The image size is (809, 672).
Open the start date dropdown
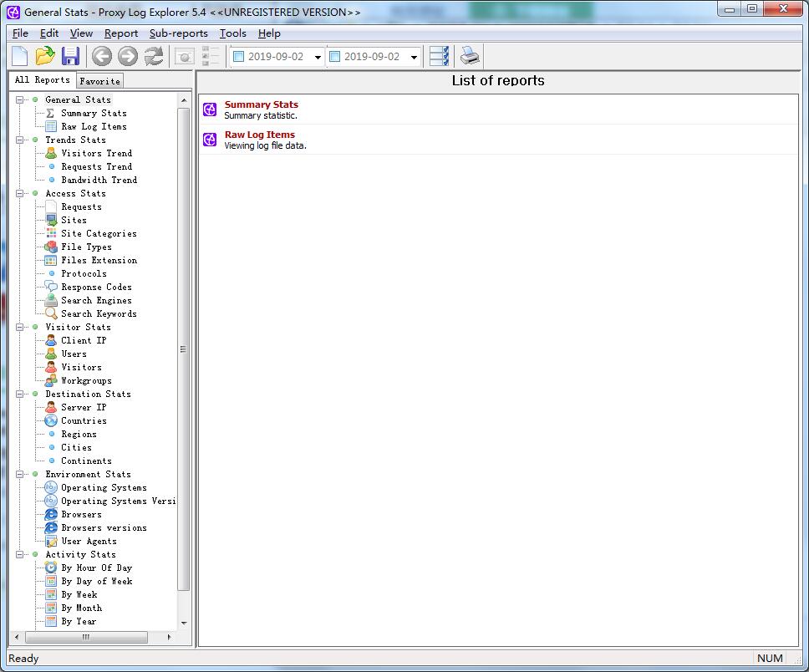tap(318, 57)
